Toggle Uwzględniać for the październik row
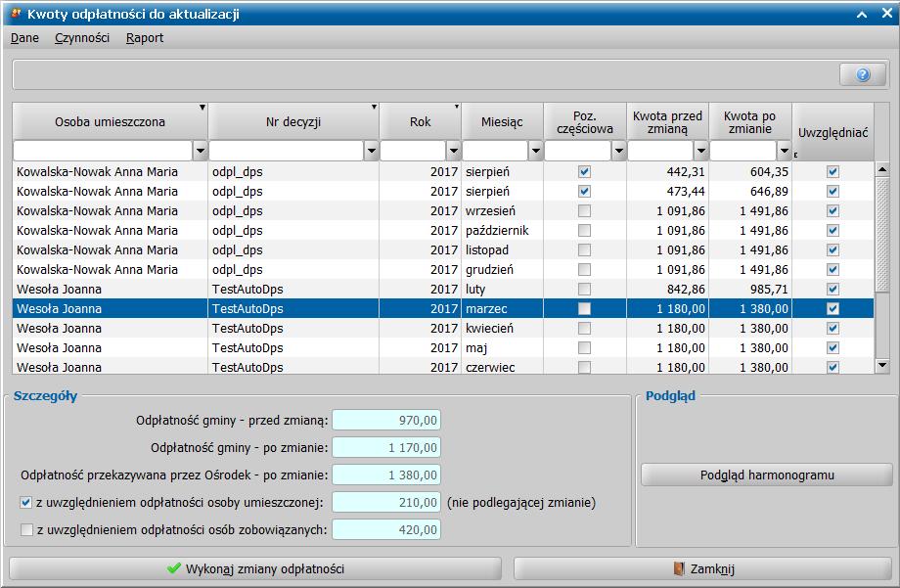Screen dimensions: 900x588 click(x=832, y=230)
